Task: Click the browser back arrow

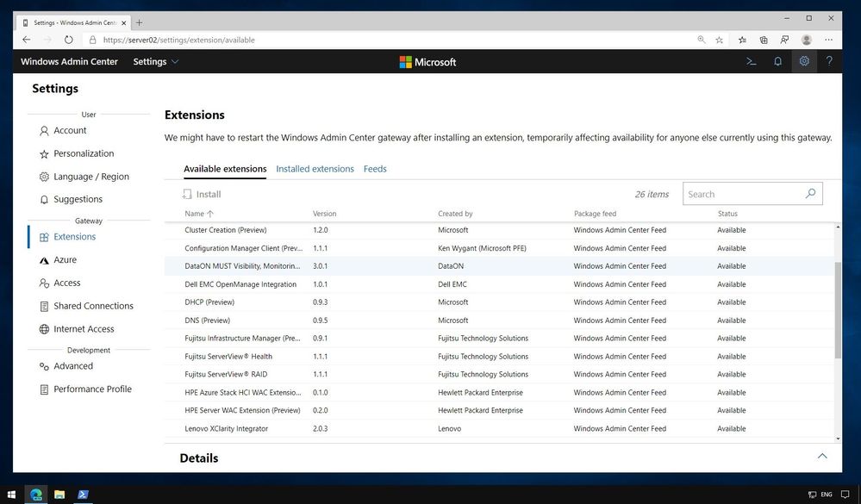Action: coord(27,40)
